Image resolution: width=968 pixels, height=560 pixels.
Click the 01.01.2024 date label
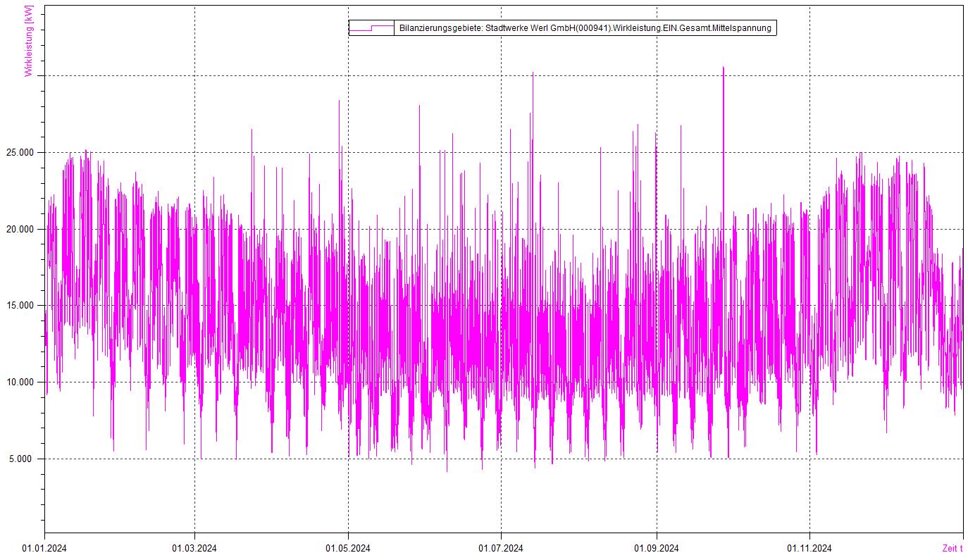(44, 548)
